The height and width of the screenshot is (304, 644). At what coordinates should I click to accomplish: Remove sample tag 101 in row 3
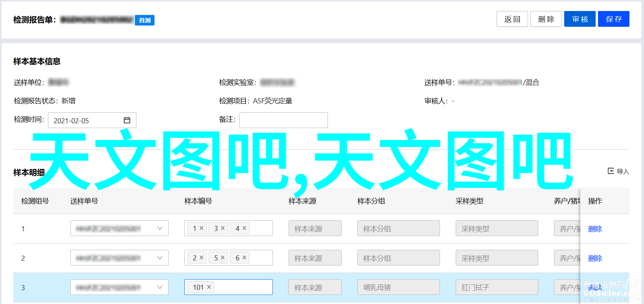point(209,287)
